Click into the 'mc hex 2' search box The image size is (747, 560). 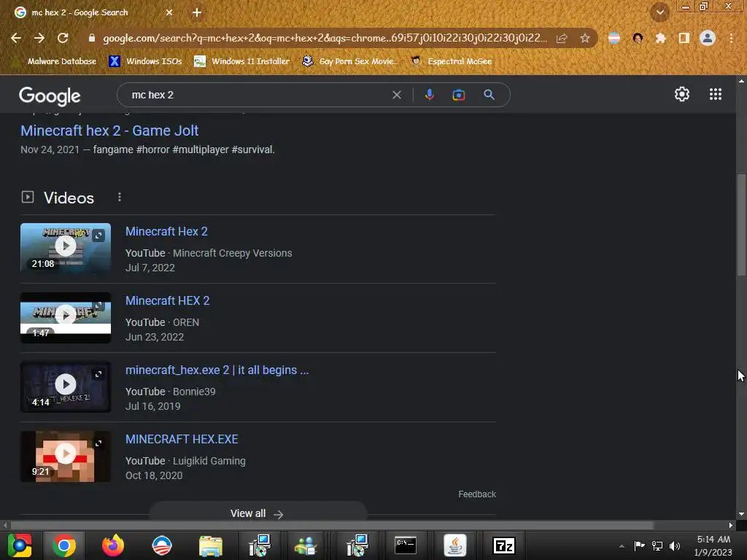click(x=258, y=95)
